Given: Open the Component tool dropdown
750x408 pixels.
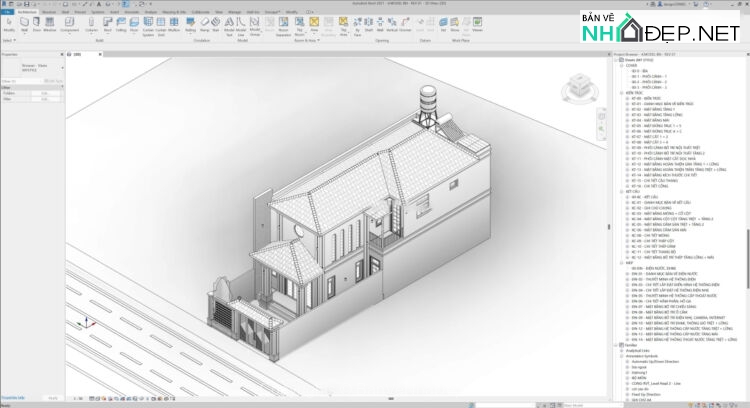Looking at the screenshot, I should (69, 32).
